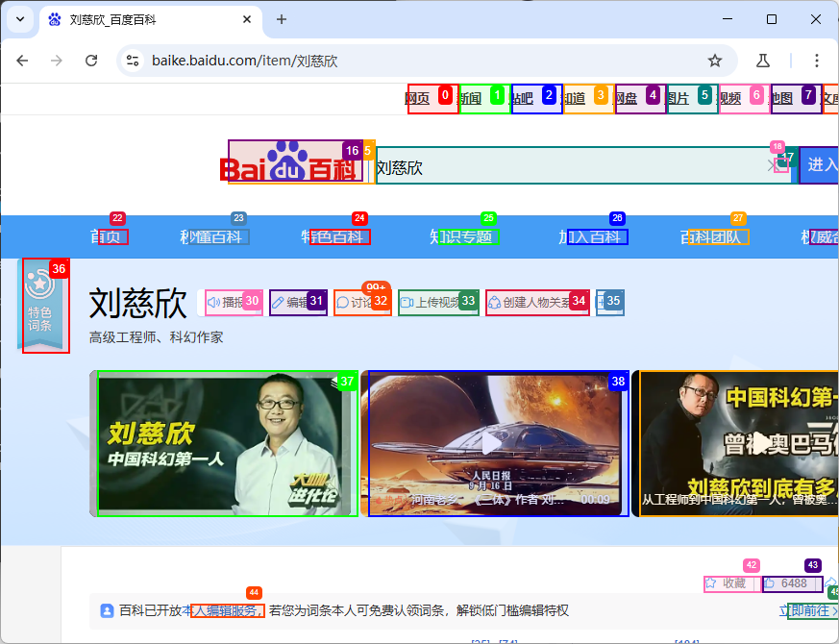Click the 高级工程师、科幻作家 subtitle text
Image resolution: width=839 pixels, height=644 pixels.
(x=156, y=337)
